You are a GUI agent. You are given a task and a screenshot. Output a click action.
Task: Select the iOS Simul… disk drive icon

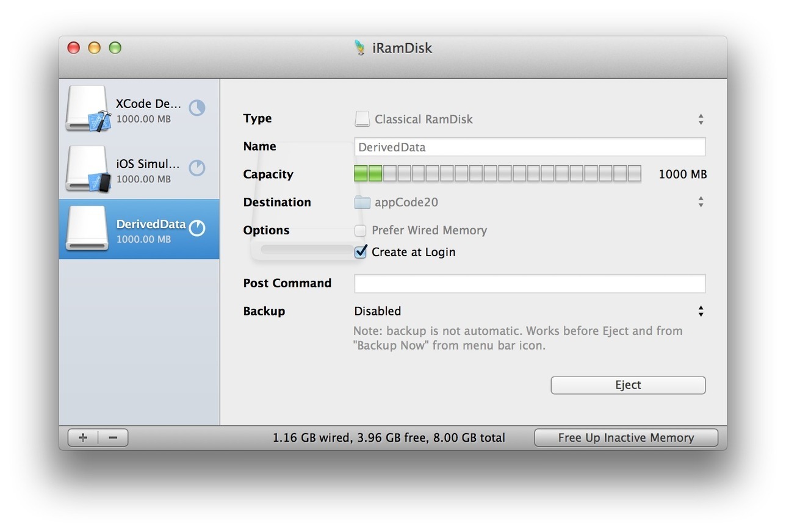[x=88, y=168]
